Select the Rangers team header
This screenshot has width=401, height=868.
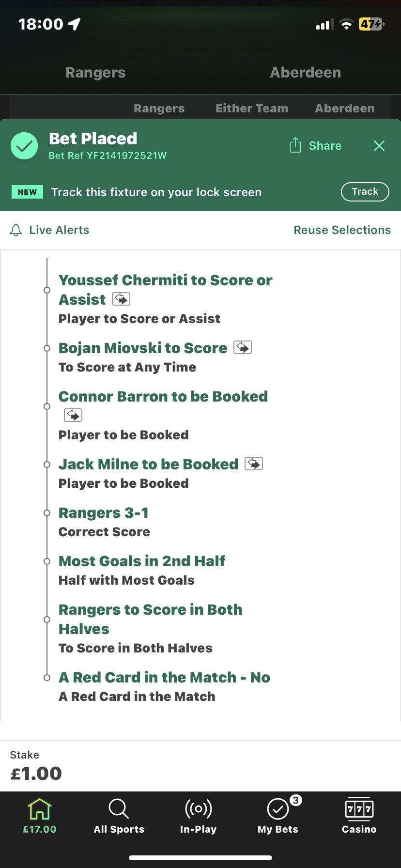[95, 72]
